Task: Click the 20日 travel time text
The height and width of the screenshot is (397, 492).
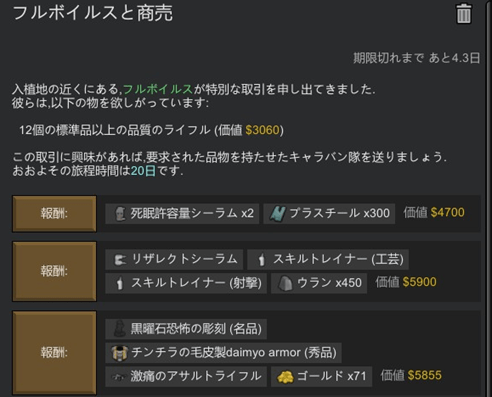Action: click(143, 171)
